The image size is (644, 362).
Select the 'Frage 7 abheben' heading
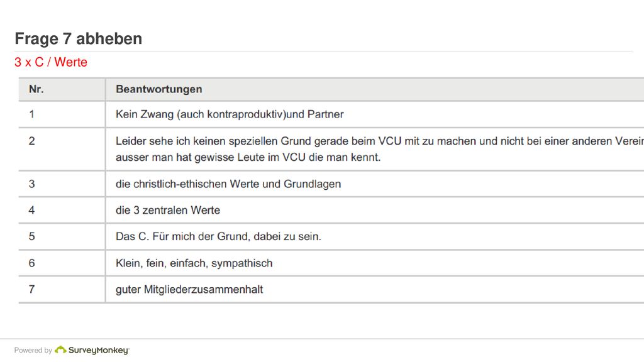tap(79, 38)
